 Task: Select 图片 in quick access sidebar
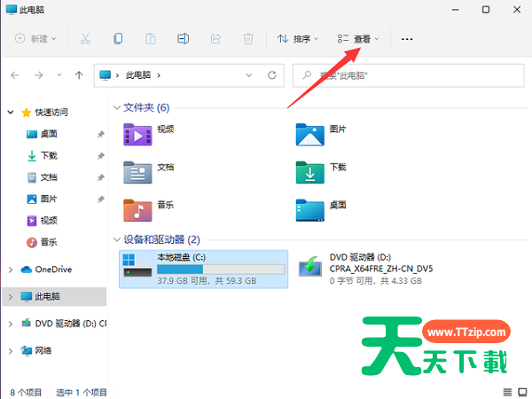click(49, 199)
